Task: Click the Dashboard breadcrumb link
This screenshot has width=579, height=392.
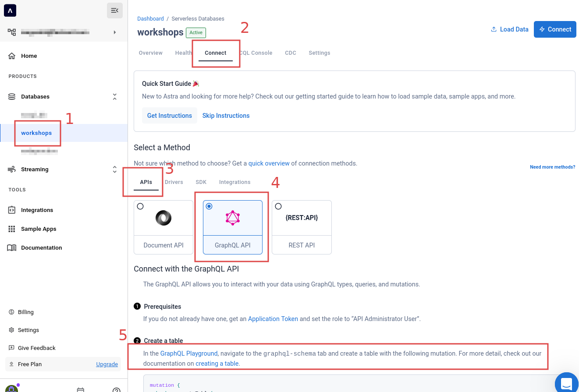Action: (x=150, y=19)
